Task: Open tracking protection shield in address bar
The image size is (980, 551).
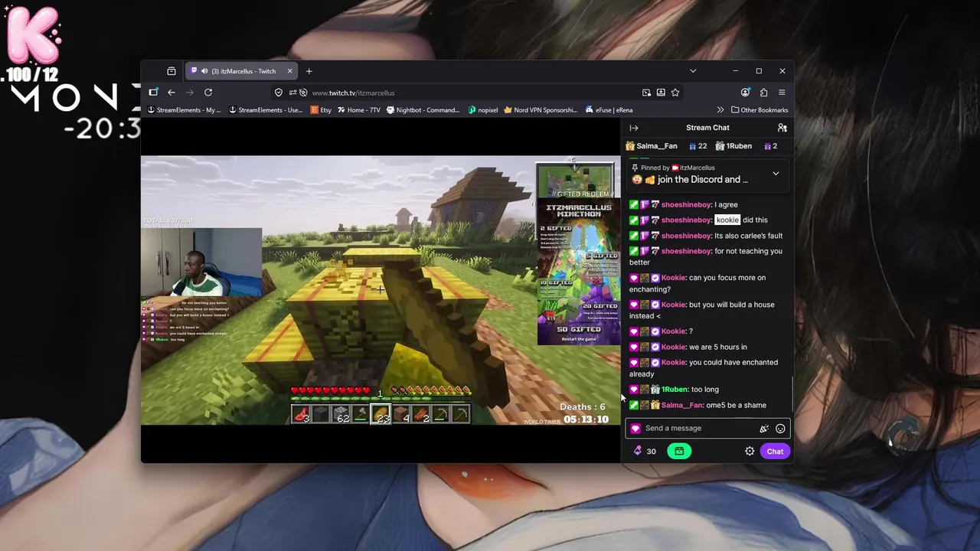Action: point(279,93)
